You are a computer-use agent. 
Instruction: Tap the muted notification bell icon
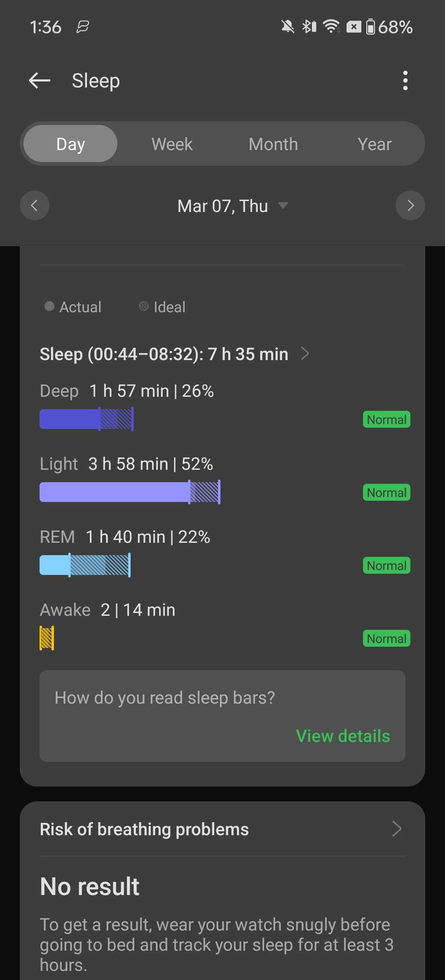288,27
